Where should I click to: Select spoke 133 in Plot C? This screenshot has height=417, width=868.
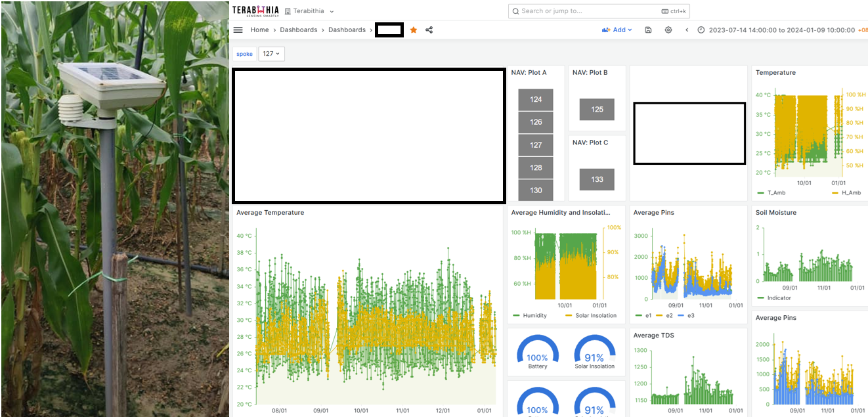click(597, 179)
